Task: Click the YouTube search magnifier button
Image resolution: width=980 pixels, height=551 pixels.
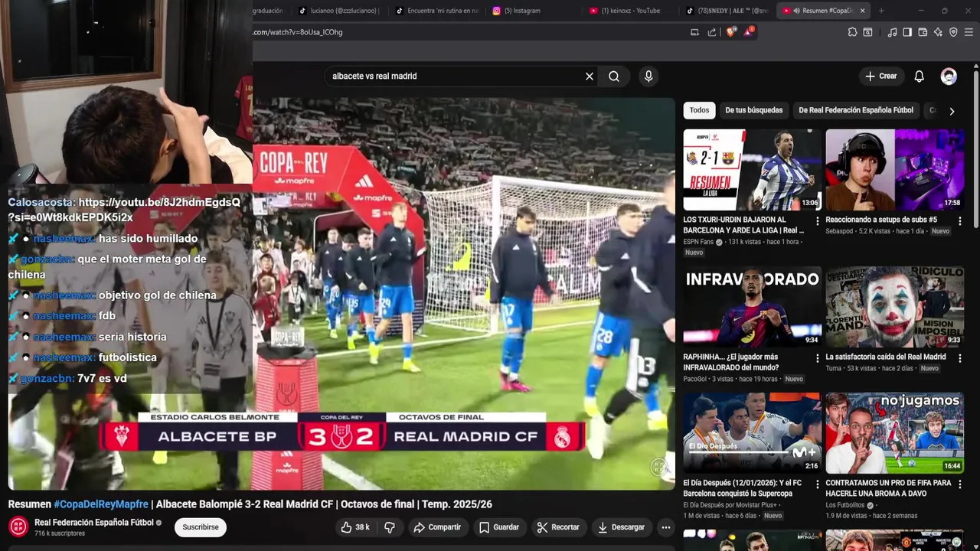Action: pyautogui.click(x=614, y=77)
